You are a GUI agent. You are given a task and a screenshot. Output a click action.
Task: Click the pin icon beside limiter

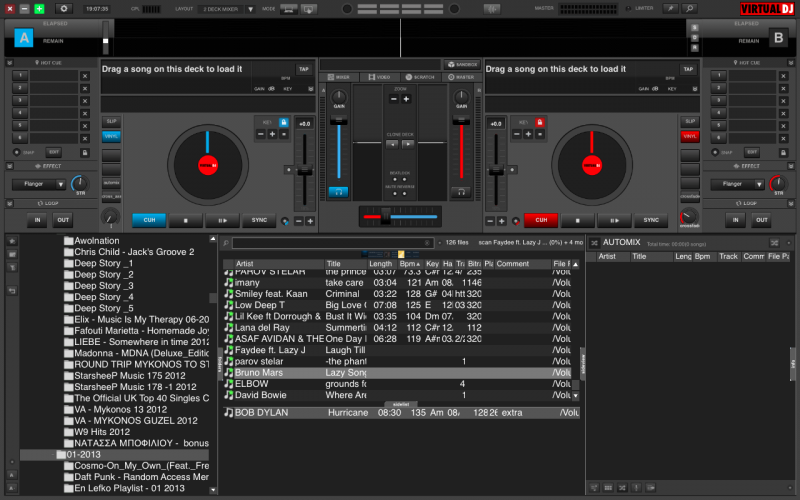point(670,9)
